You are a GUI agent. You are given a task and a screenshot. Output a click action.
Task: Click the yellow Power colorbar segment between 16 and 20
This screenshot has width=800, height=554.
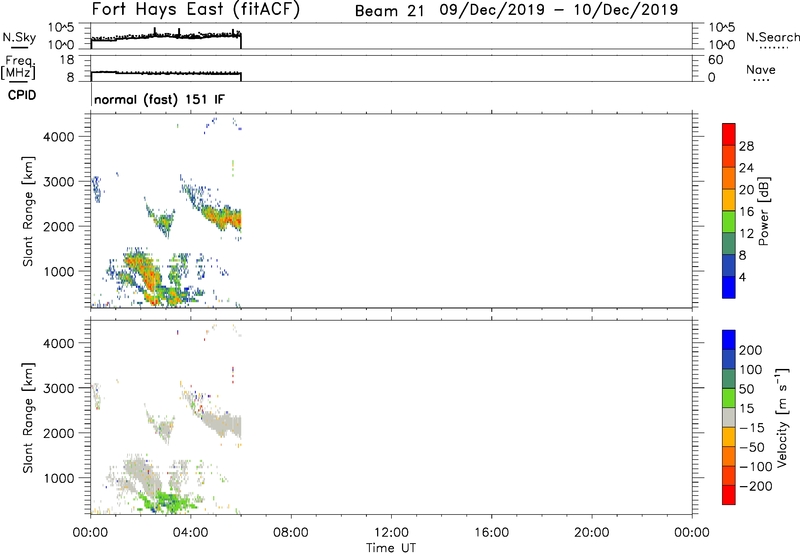729,200
